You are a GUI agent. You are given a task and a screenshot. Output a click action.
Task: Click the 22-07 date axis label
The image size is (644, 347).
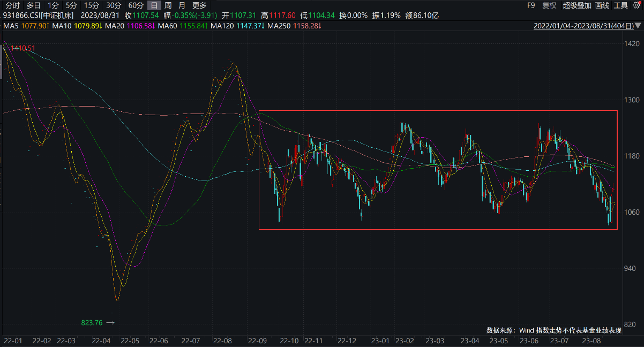tap(190, 341)
